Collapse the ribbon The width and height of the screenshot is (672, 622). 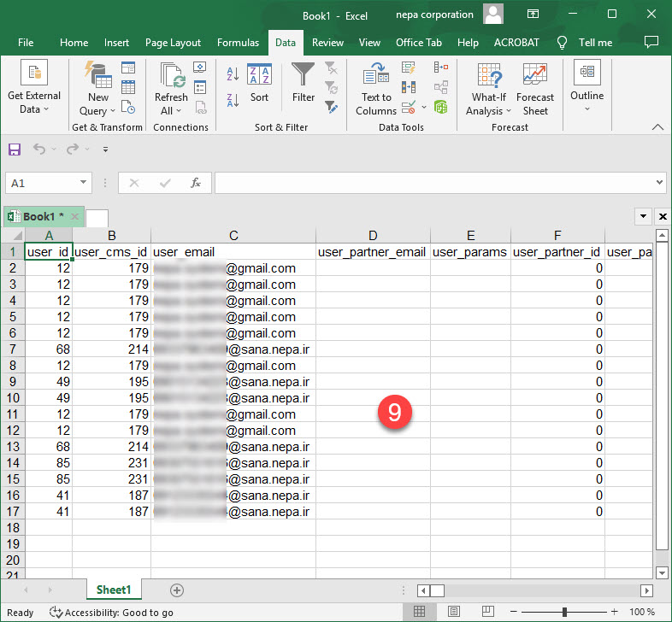point(657,127)
